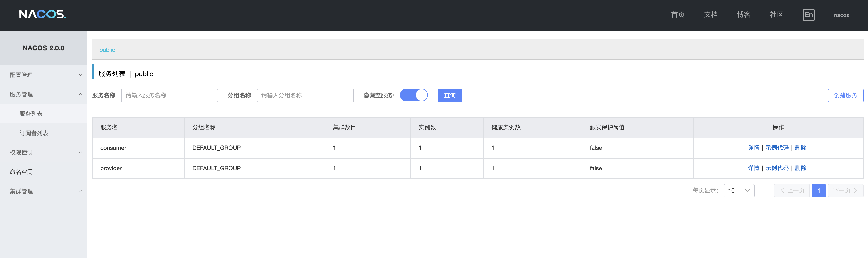The height and width of the screenshot is (258, 868).
Task: Delete the provider service
Action: click(800, 168)
